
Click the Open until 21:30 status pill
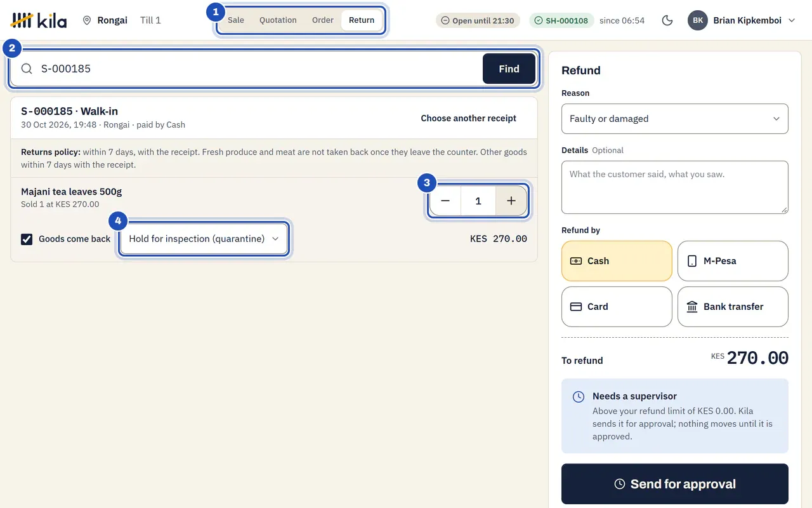[478, 20]
